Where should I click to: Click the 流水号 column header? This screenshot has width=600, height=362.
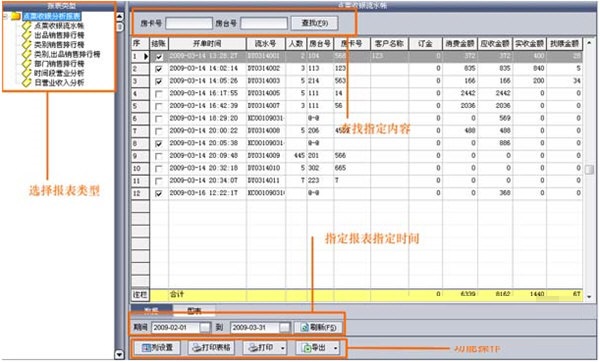[266, 44]
